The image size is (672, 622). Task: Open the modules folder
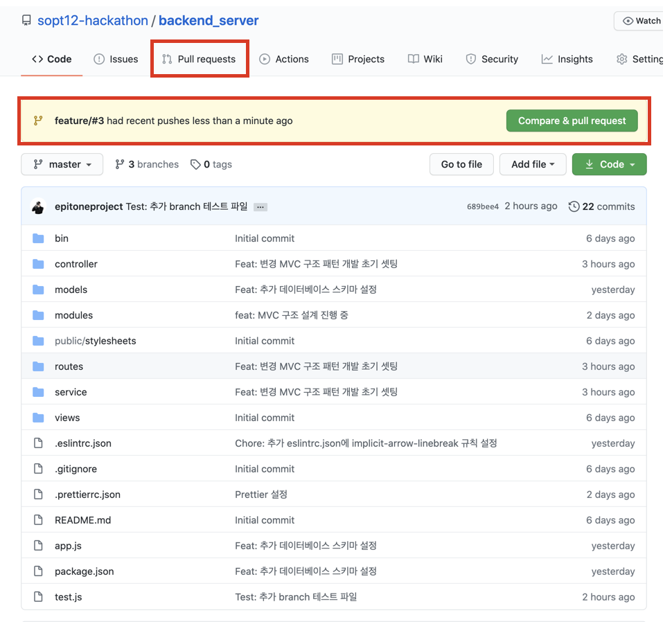tap(73, 315)
